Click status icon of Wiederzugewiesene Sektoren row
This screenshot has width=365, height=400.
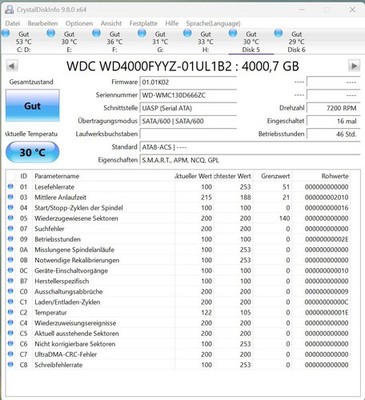(x=11, y=218)
